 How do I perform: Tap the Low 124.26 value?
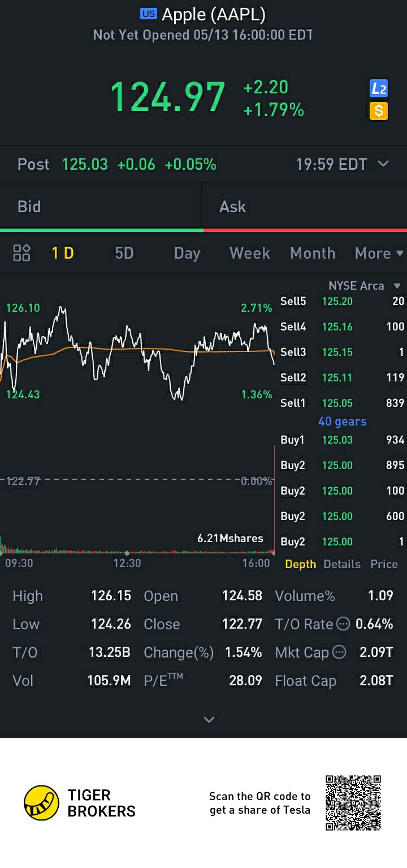(x=111, y=624)
